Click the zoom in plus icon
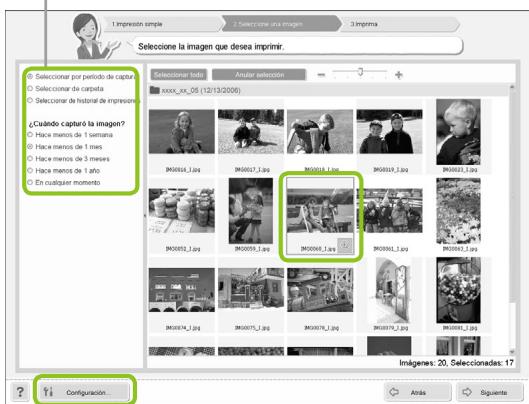This screenshot has width=529, height=404. (x=399, y=75)
